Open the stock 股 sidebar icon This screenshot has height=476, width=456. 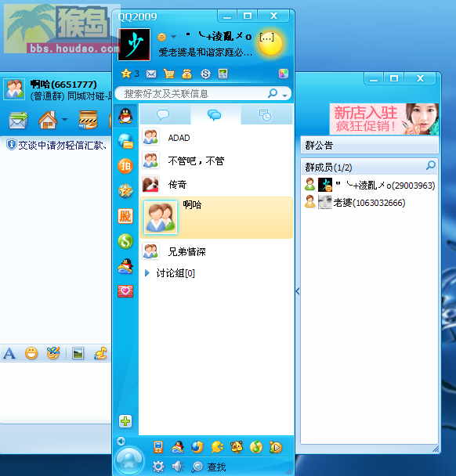coord(125,216)
